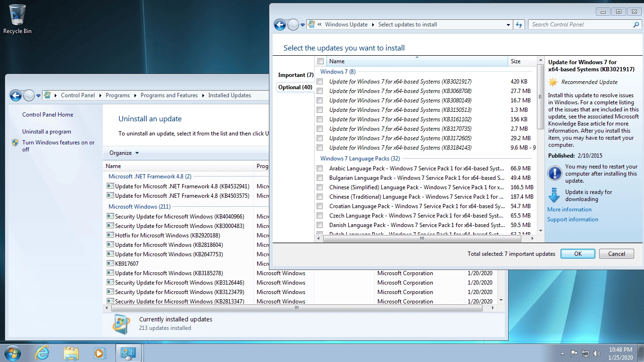Click the Uninstall a program link
This screenshot has height=362, width=644.
click(47, 132)
